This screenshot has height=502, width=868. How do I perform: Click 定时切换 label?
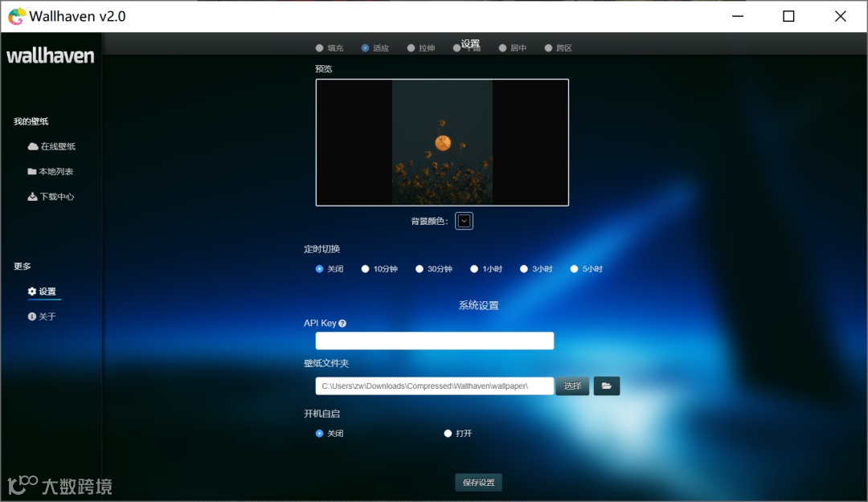(321, 249)
